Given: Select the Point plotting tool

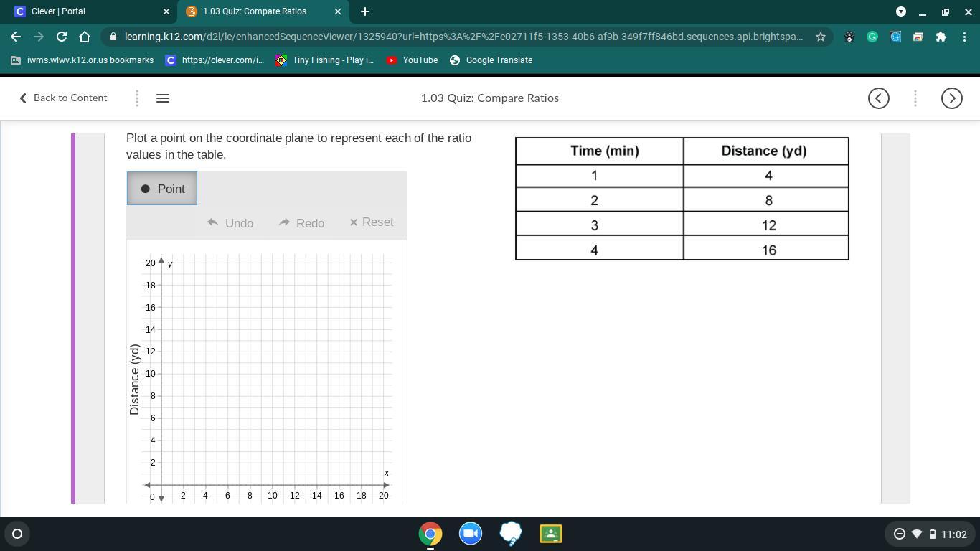Looking at the screenshot, I should pyautogui.click(x=162, y=189).
